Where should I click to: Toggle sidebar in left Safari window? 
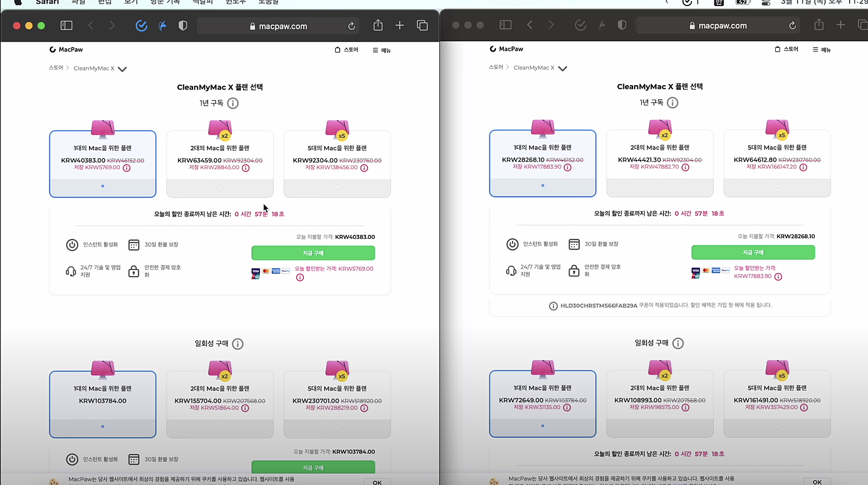[66, 25]
